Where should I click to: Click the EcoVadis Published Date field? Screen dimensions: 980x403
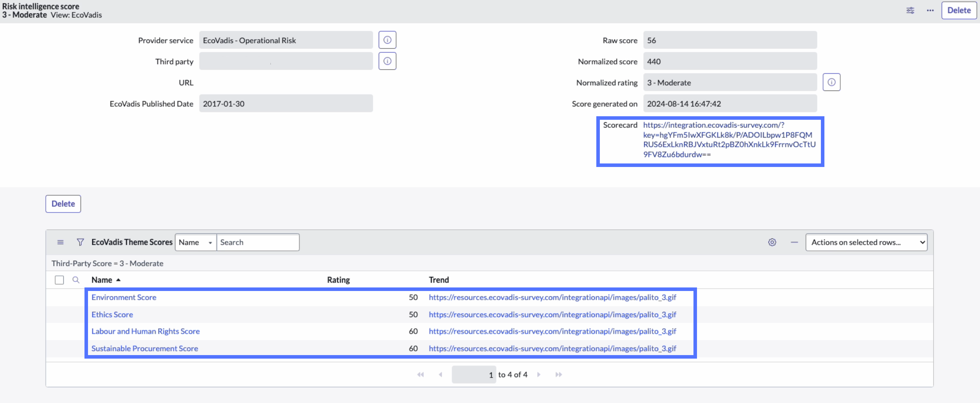click(x=286, y=104)
